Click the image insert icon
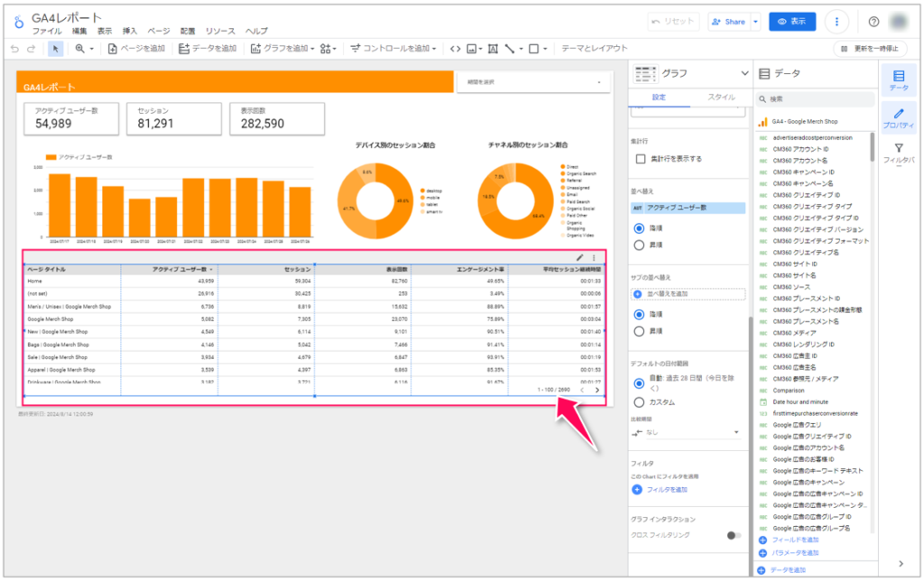This screenshot has width=924, height=582. click(471, 49)
